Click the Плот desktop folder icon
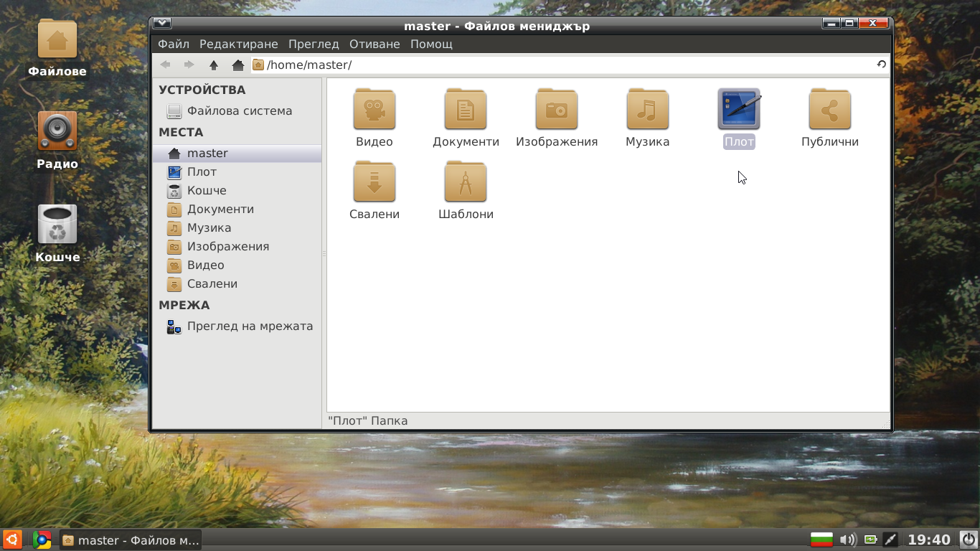The width and height of the screenshot is (980, 551). click(x=739, y=110)
